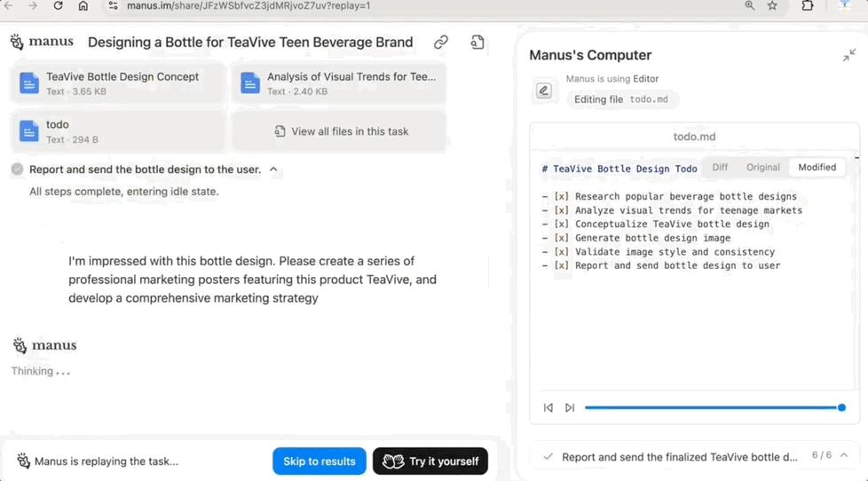The image size is (868, 481).
Task: Click 'Generate bottle design image' line
Action: point(652,238)
